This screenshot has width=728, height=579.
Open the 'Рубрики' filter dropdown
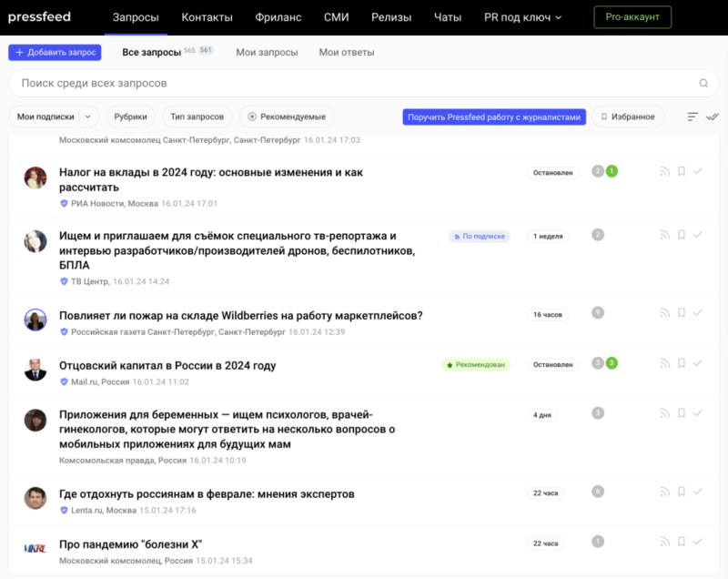(x=130, y=117)
